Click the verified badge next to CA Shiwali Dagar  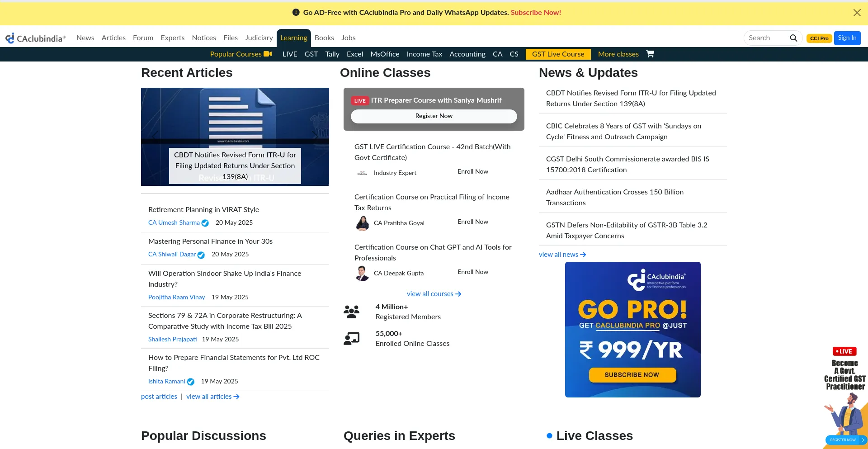point(201,255)
